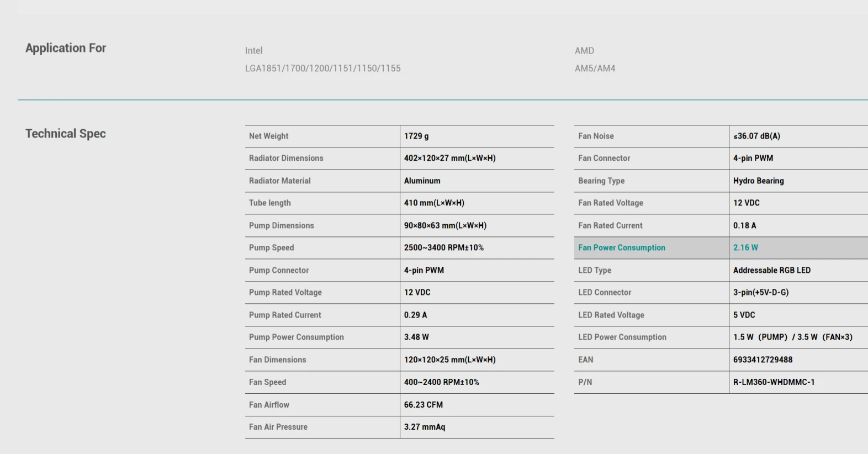Viewport: 868px width, 454px height.
Task: Select the '5 VDC' value
Action: coord(744,315)
